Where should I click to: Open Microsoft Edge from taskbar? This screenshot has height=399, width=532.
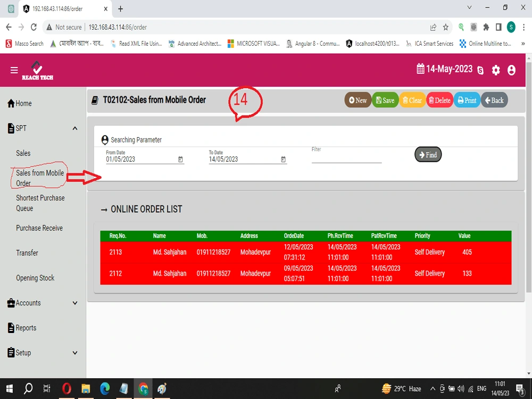[x=105, y=388]
